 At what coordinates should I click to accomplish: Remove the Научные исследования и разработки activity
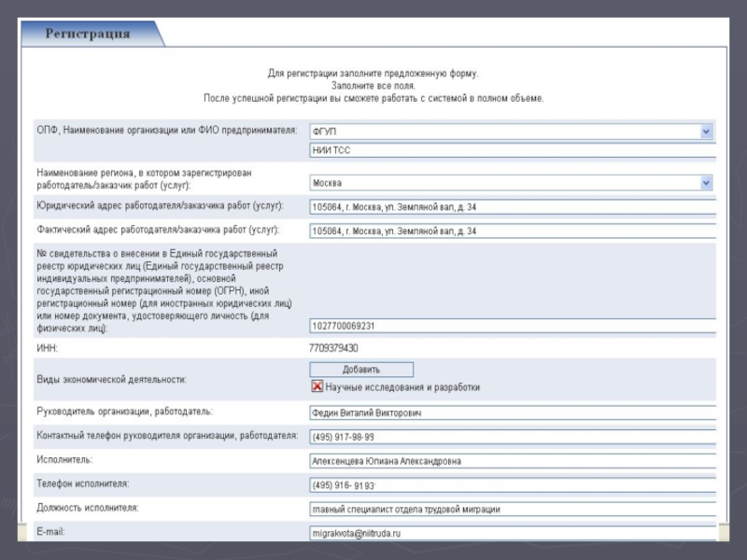tap(317, 386)
